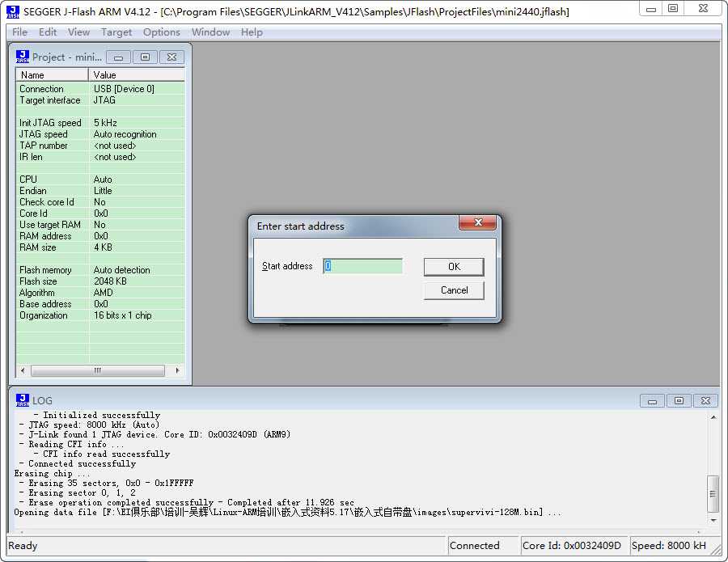Select the RAM address row
This screenshot has height=562, width=728.
pos(100,236)
